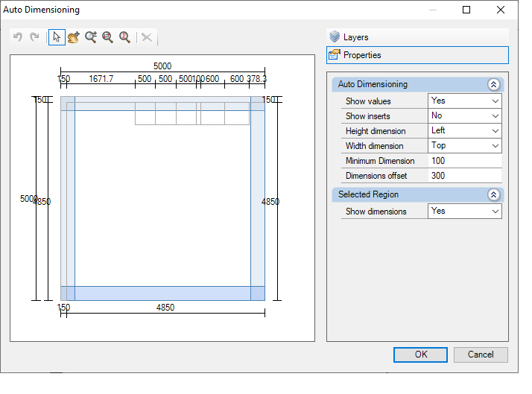Screen dimensions: 532x394
Task: Collapse the Auto Dimensioning section
Action: pos(494,84)
